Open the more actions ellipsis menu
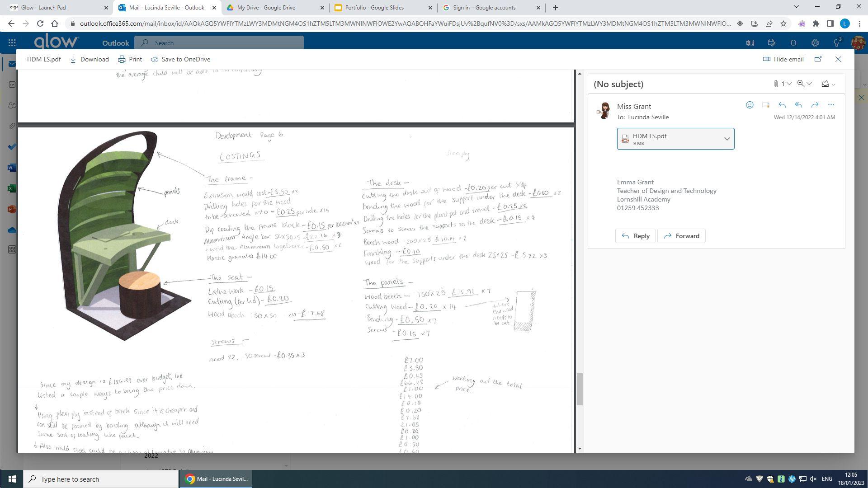 831,105
